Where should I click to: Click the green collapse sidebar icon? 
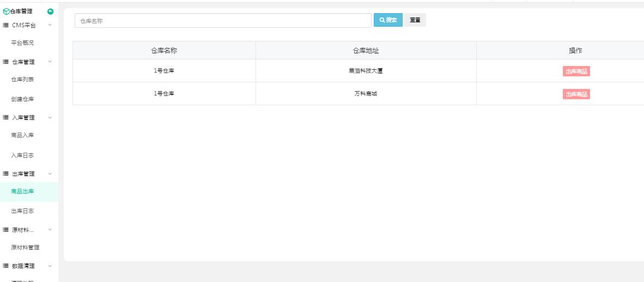(51, 11)
